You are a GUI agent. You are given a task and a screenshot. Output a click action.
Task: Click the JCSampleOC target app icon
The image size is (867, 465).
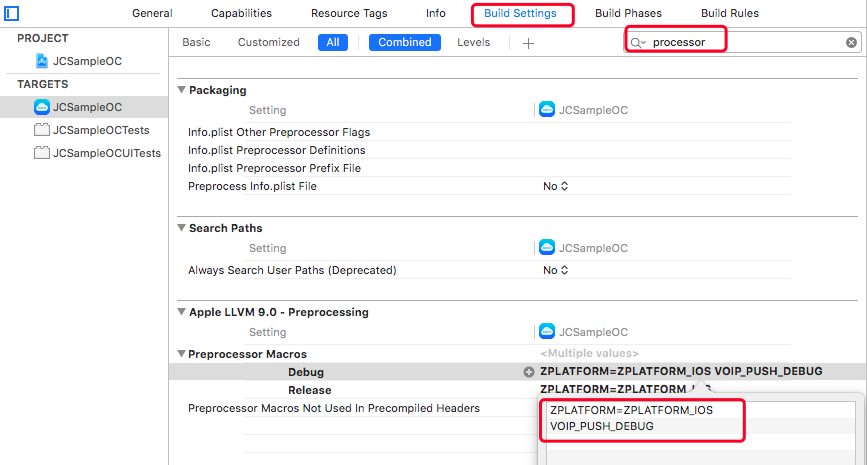point(41,107)
